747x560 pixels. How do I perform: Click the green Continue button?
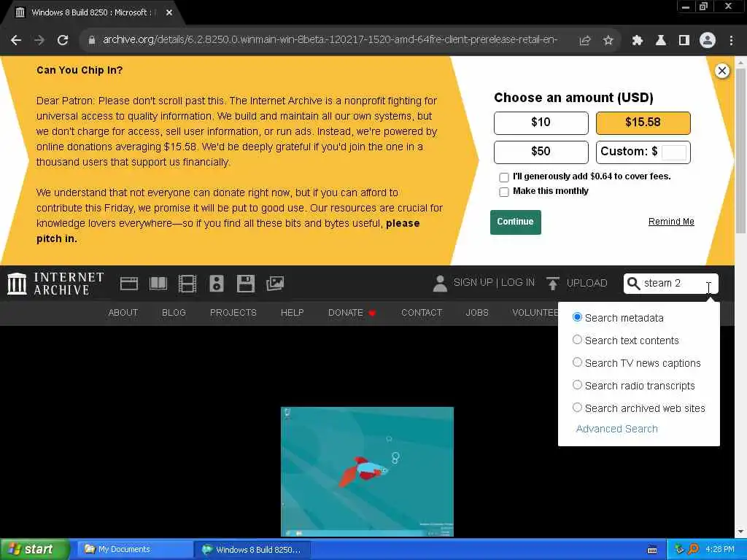[x=516, y=222]
